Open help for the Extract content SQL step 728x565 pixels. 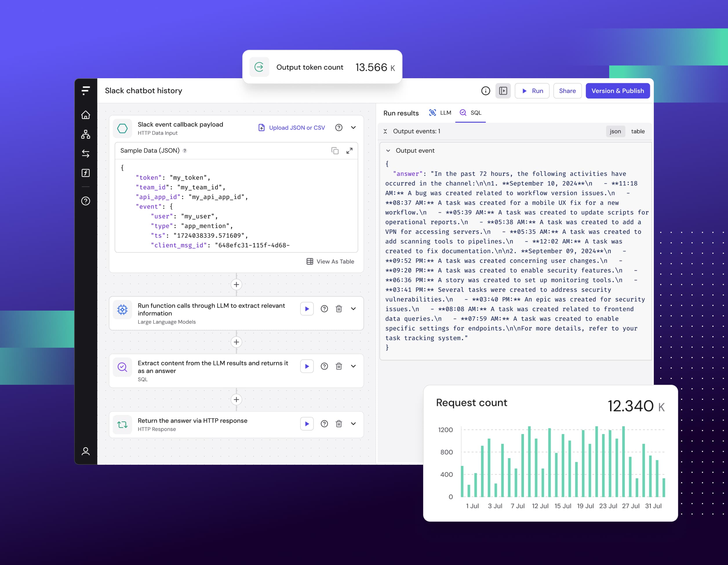point(324,366)
